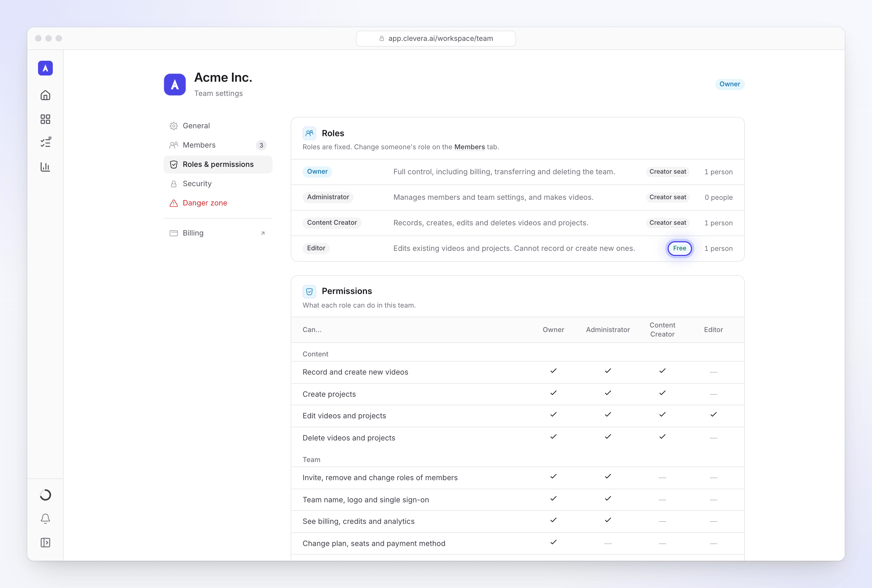Image resolution: width=872 pixels, height=588 pixels.
Task: Select the Roles & permissions tab
Action: (x=218, y=164)
